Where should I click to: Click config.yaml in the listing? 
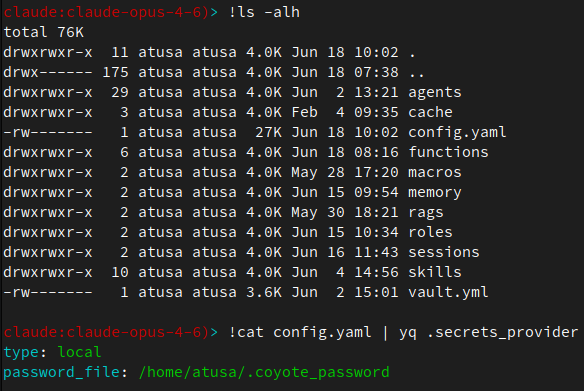pos(457,133)
